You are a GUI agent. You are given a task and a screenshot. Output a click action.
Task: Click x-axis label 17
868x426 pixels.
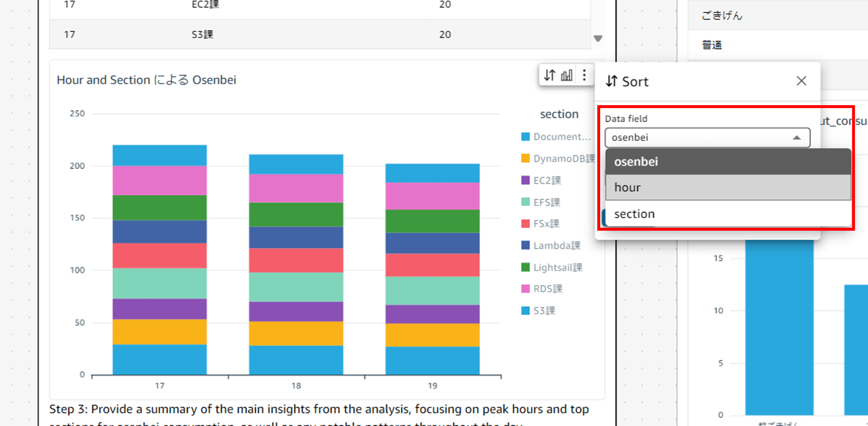(160, 386)
